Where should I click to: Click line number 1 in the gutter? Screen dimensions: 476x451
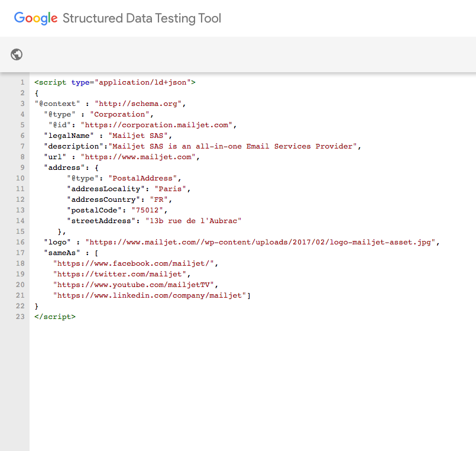tap(22, 82)
